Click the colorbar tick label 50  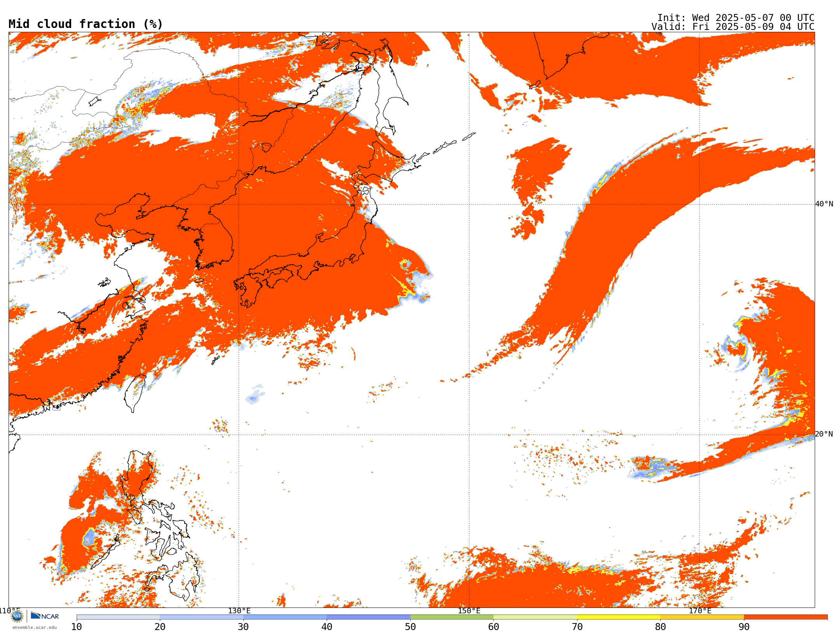click(410, 627)
